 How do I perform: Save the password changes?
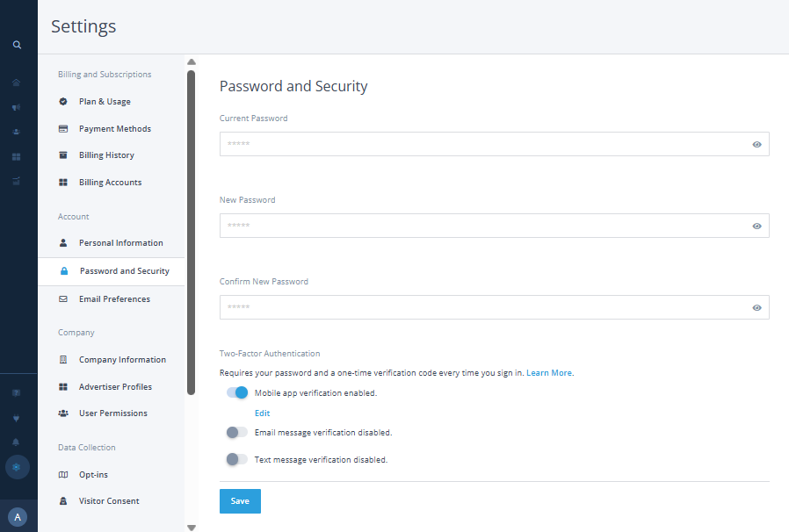click(240, 500)
